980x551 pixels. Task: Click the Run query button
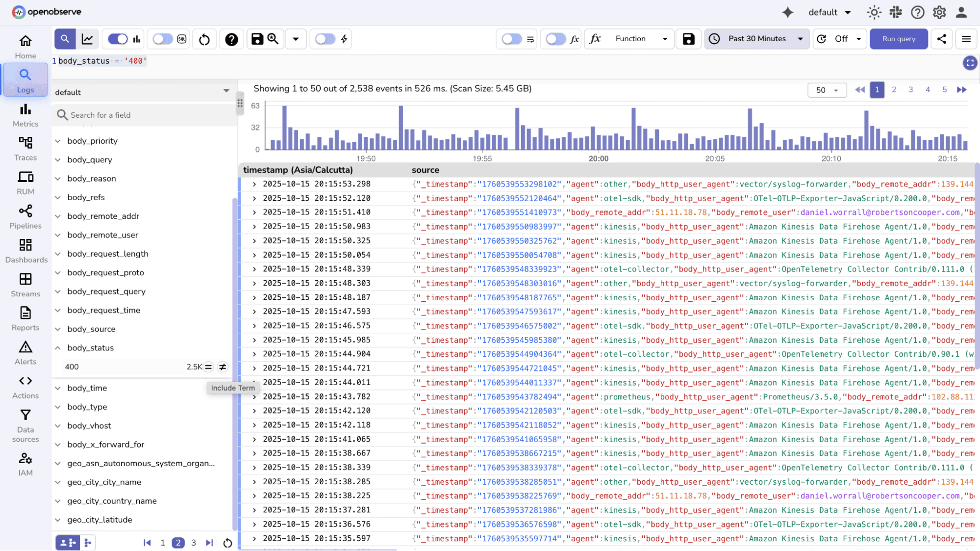[x=898, y=39]
